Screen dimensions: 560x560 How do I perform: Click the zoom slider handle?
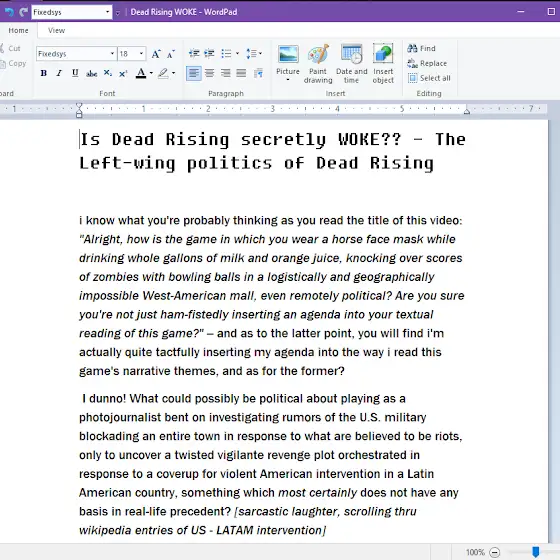click(535, 552)
